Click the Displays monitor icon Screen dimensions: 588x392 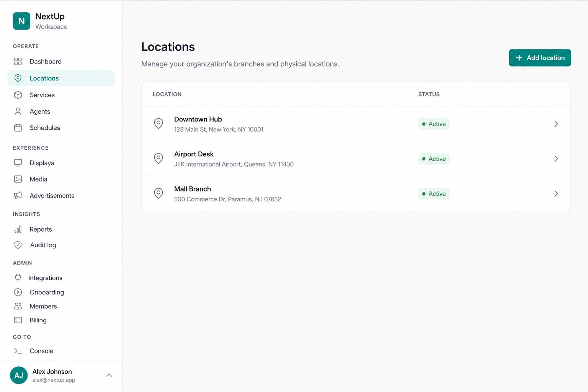[x=18, y=163]
